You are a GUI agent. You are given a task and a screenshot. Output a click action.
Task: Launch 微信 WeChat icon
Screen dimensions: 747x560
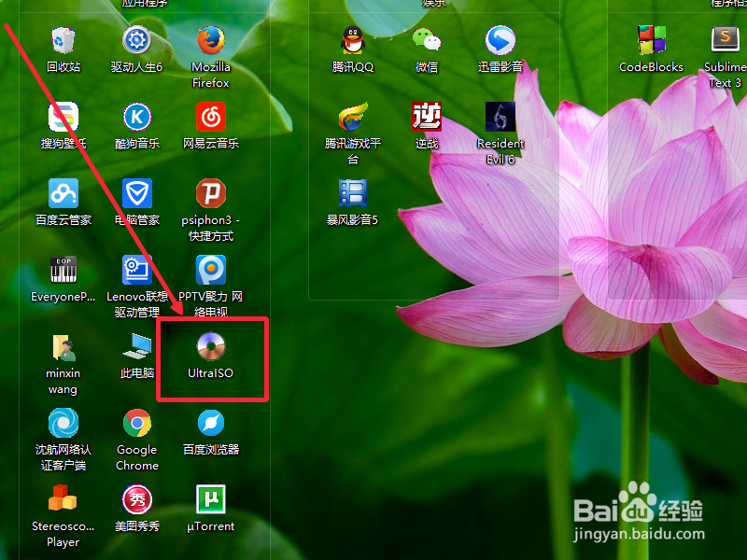pos(427,40)
